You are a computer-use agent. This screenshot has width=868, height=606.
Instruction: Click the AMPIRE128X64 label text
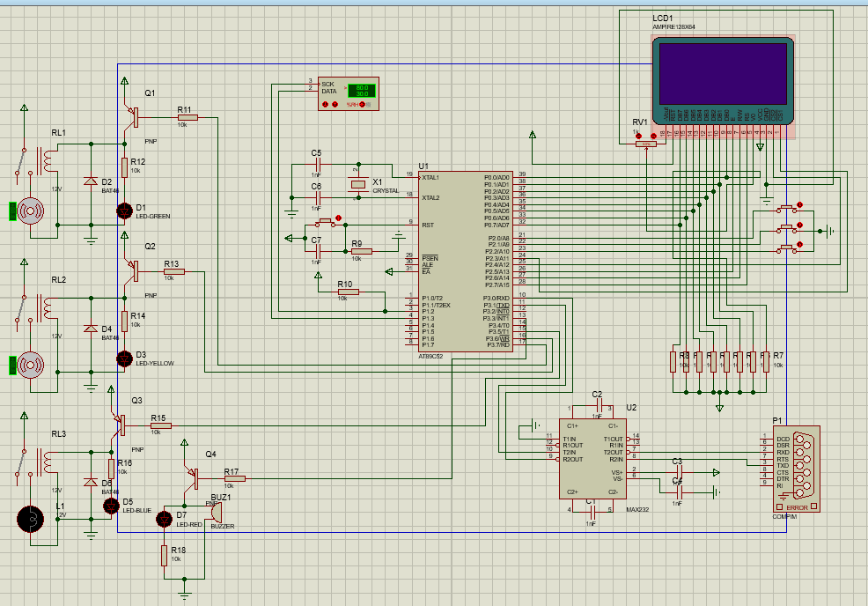click(673, 26)
